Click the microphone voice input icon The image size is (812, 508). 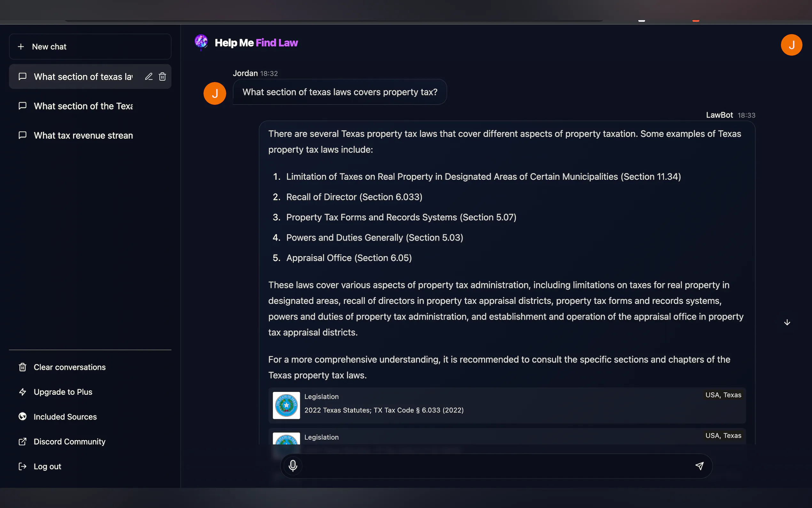coord(293,466)
